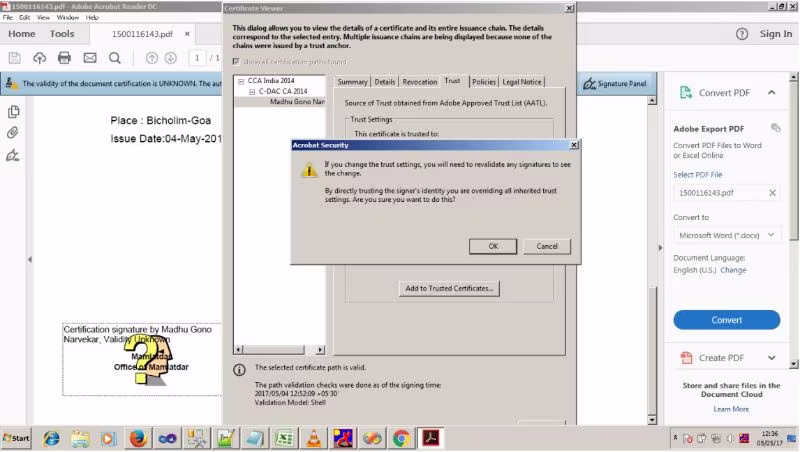Open Internet Explorer from the taskbar
This screenshot has width=800, height=452.
coord(51,438)
